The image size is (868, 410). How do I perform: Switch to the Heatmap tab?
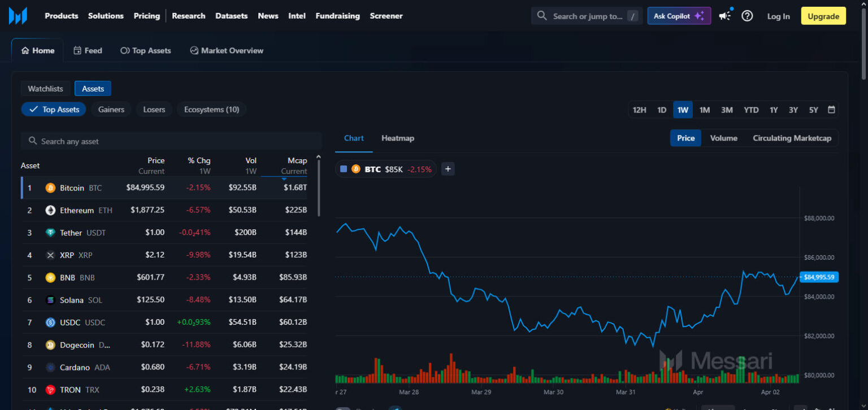click(x=397, y=138)
